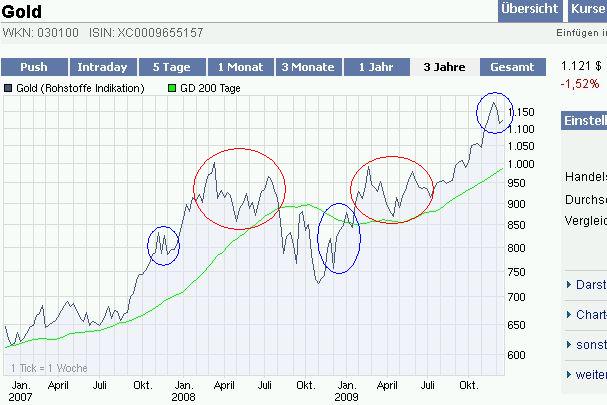The width and height of the screenshot is (607, 405).
Task: Open the Übersicht tab
Action: pyautogui.click(x=530, y=9)
